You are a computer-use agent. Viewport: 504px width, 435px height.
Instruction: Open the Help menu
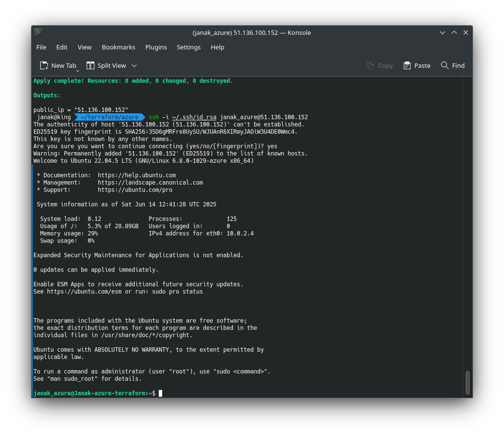tap(217, 47)
